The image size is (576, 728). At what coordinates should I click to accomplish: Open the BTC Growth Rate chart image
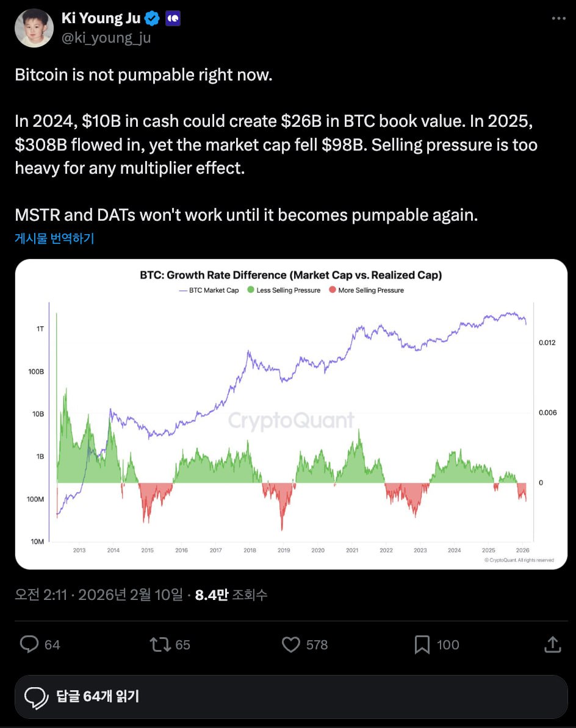(x=291, y=415)
